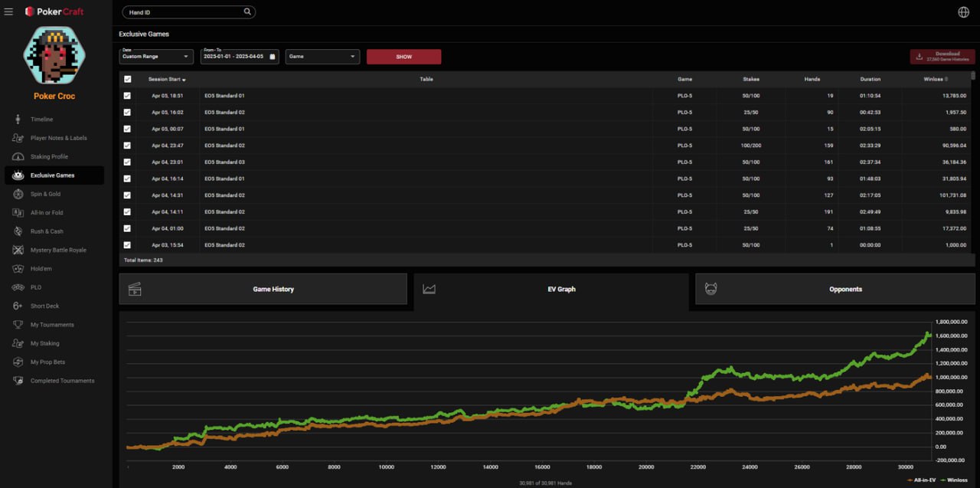This screenshot has width=980, height=488.
Task: Uncheck the Apr 05, 00:07 session checkbox
Action: point(128,129)
